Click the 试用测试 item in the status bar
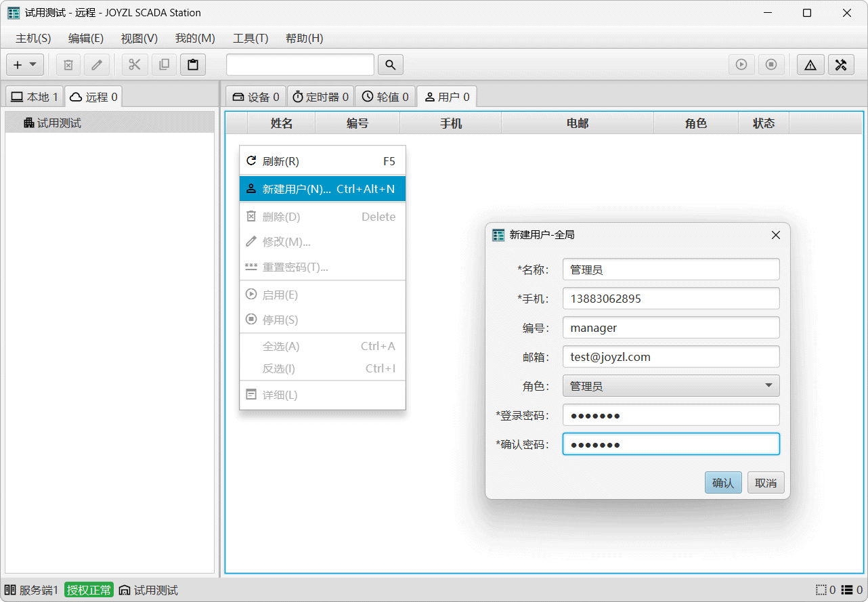The image size is (868, 602). [x=148, y=590]
